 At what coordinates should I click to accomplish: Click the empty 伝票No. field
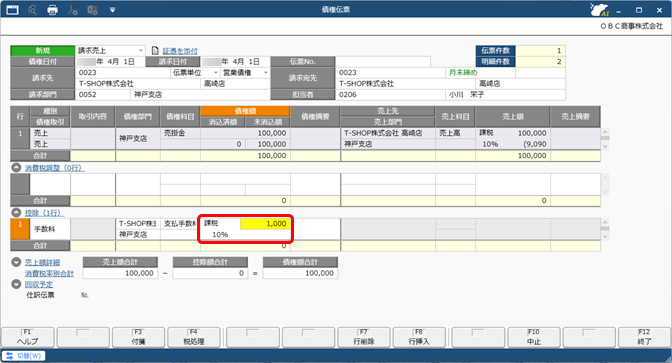click(383, 62)
